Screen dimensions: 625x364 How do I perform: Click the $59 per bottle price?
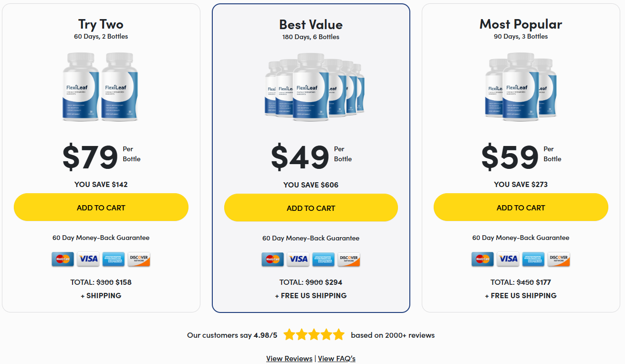coord(510,156)
